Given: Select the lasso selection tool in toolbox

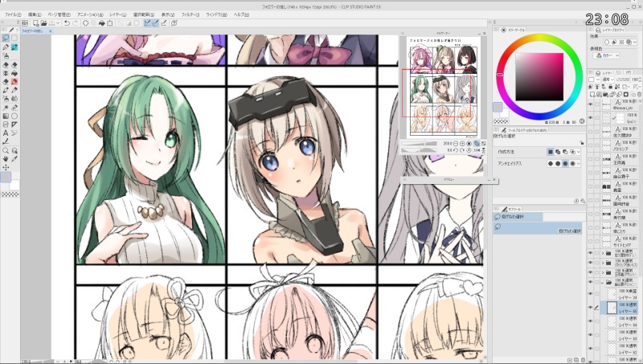Looking at the screenshot, I should (x=6, y=38).
